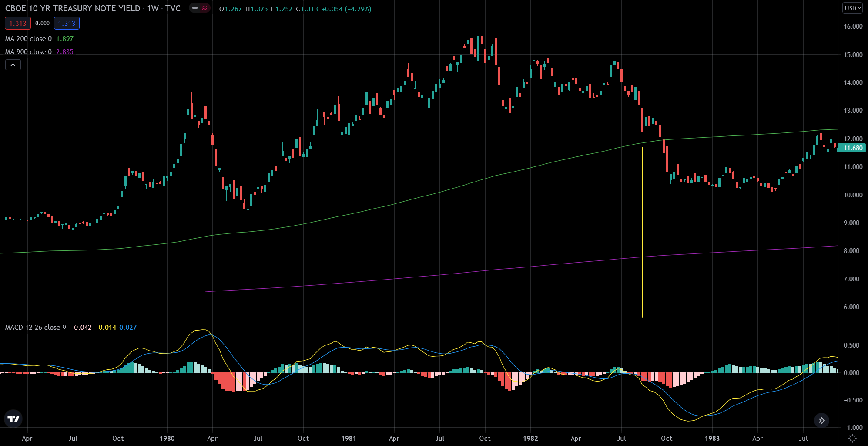Click the 16.000 price axis label
The height and width of the screenshot is (446, 868).
(x=853, y=27)
